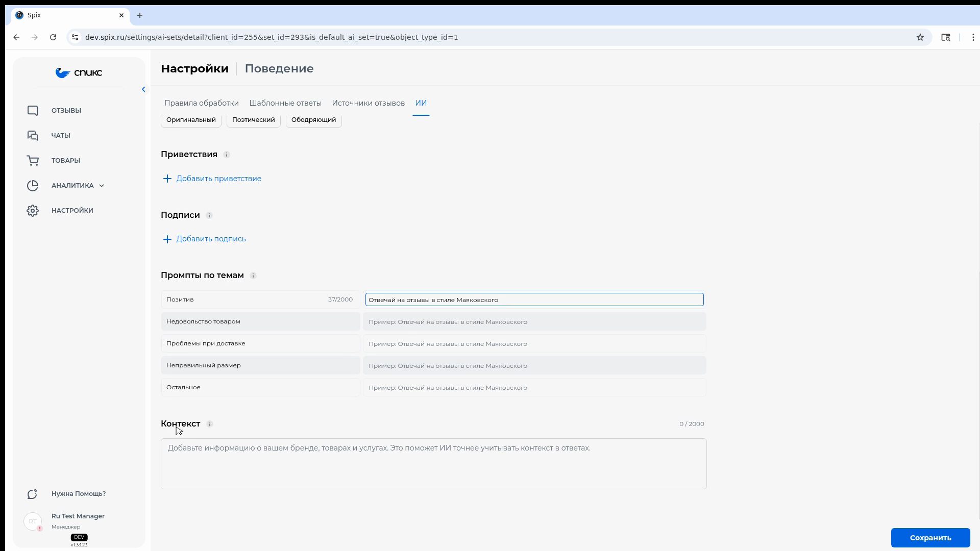980x551 pixels.
Task: Select the Недовольство товаром topic row
Action: pyautogui.click(x=261, y=322)
